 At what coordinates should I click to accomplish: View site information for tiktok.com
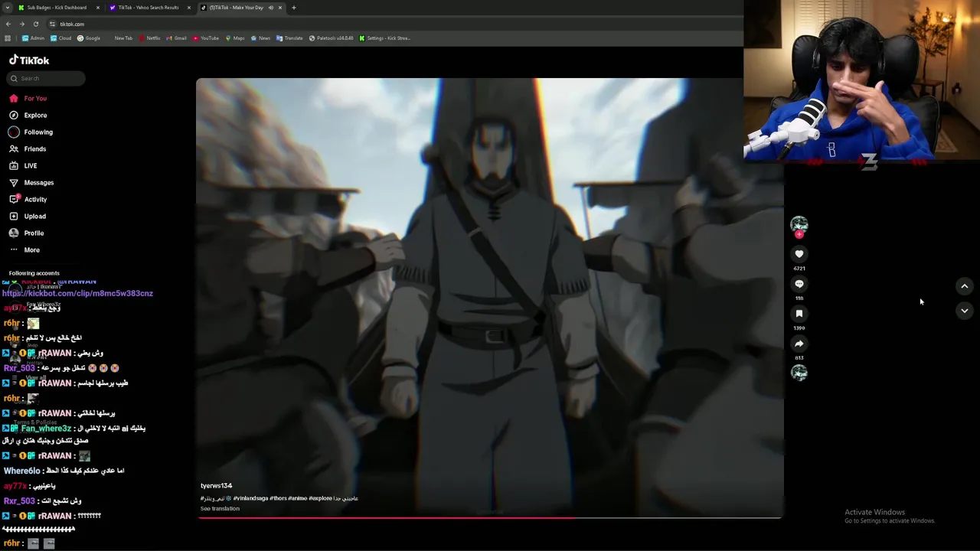click(52, 24)
